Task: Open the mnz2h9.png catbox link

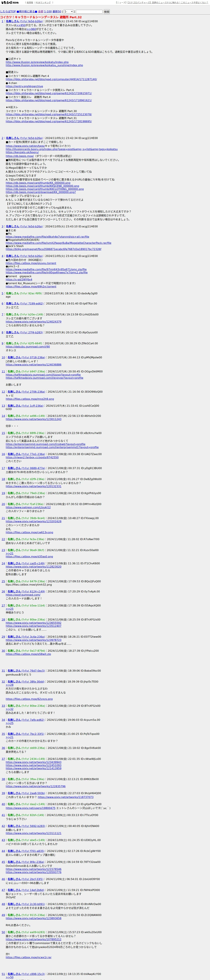Action: point(30,399)
